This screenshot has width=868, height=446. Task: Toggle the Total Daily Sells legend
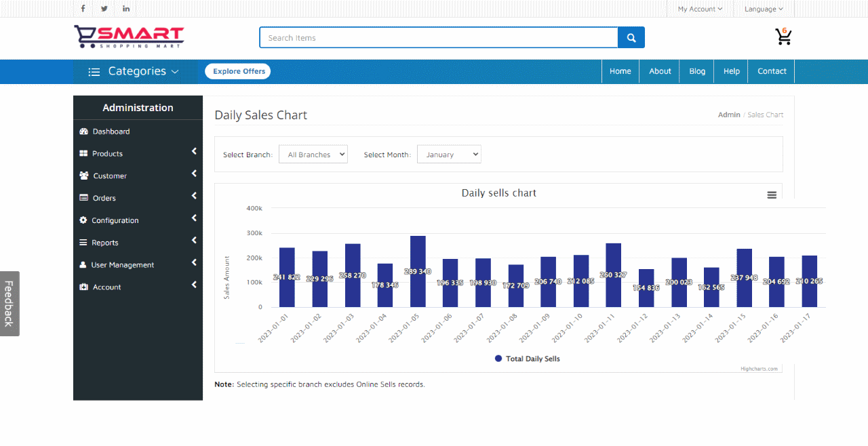527,358
